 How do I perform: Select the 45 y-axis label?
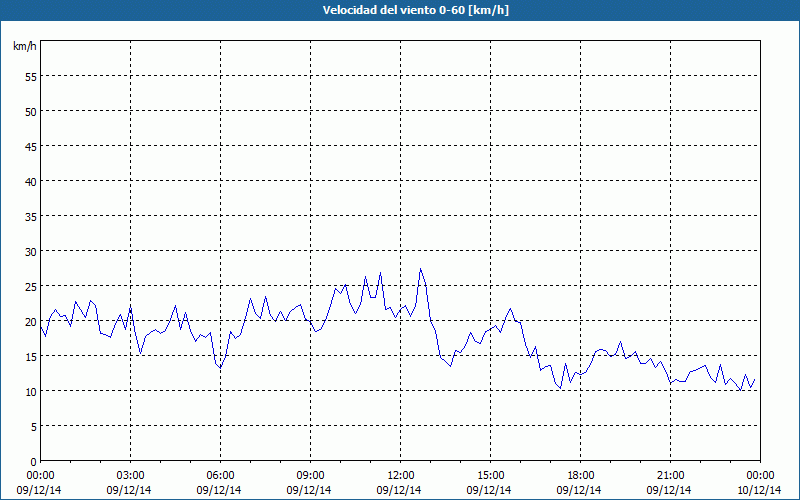tap(31, 146)
